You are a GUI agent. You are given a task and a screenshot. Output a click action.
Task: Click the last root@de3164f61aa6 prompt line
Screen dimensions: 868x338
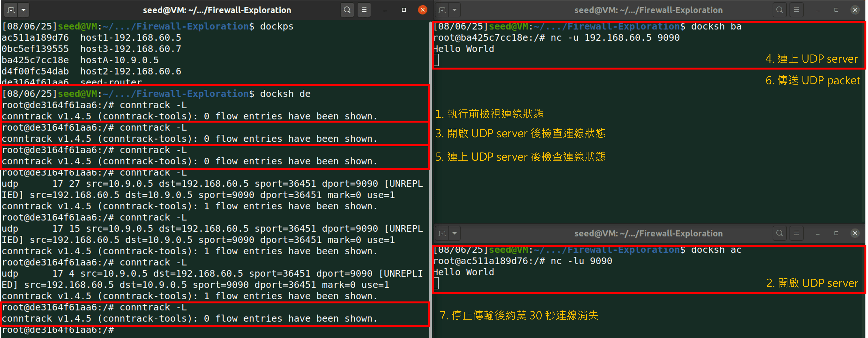click(x=58, y=330)
